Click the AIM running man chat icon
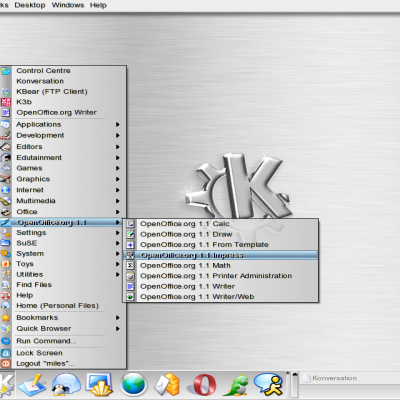Viewport: 400px width, 400px height. pos(268,385)
